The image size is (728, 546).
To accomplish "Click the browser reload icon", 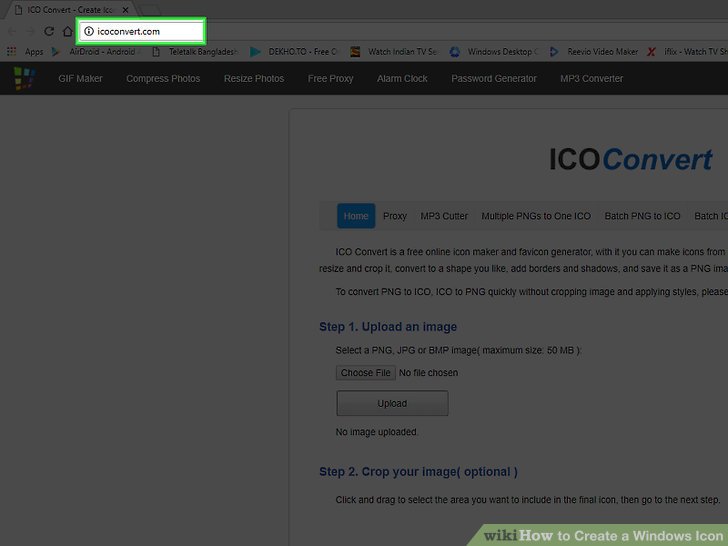I will tap(49, 31).
